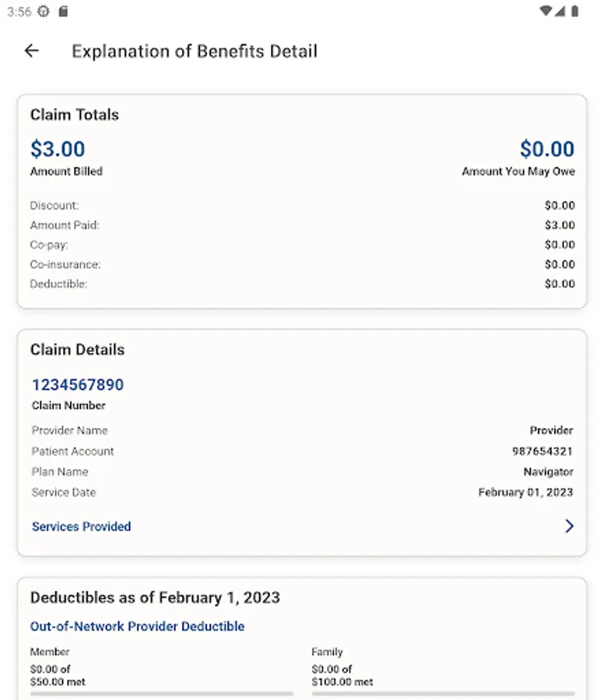
Task: Open the Services Provided link
Action: tap(81, 527)
